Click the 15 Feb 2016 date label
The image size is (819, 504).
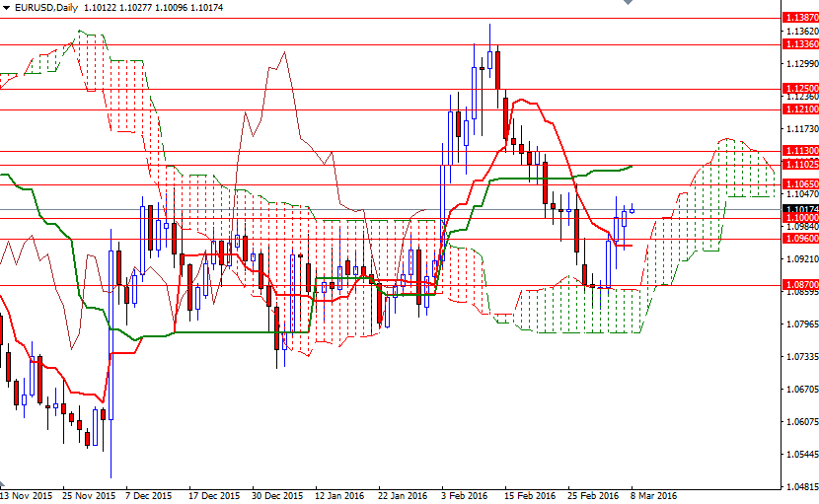pos(530,496)
